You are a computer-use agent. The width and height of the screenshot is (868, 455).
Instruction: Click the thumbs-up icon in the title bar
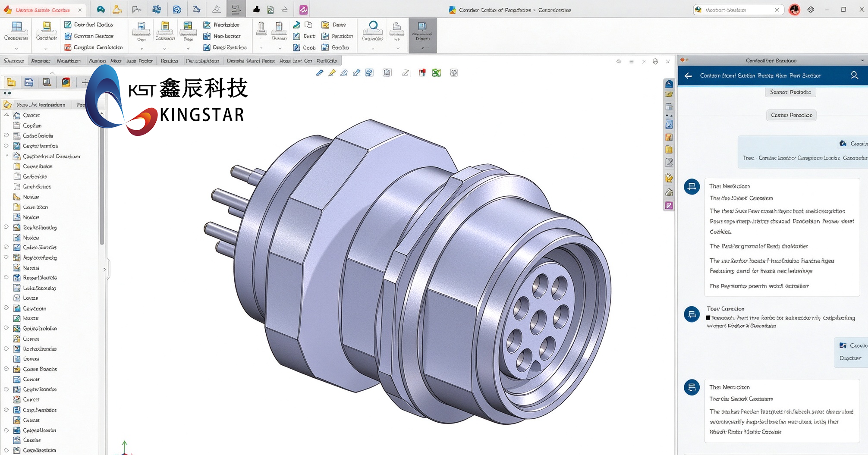click(256, 9)
